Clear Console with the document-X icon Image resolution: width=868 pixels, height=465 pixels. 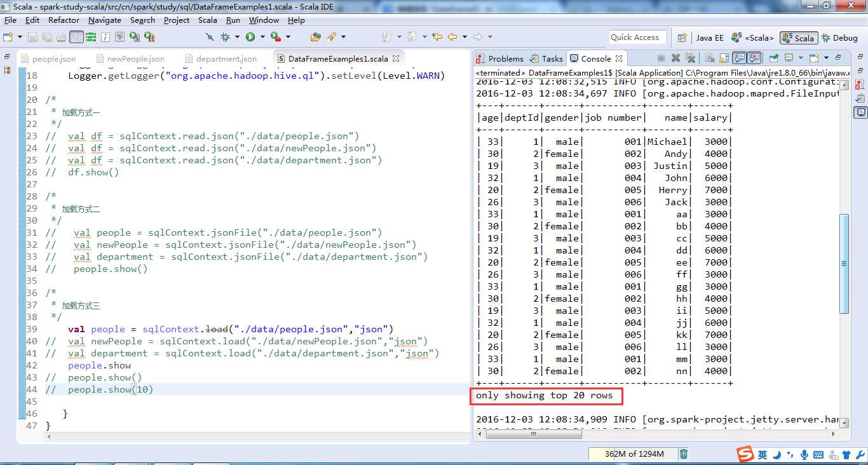(710, 58)
